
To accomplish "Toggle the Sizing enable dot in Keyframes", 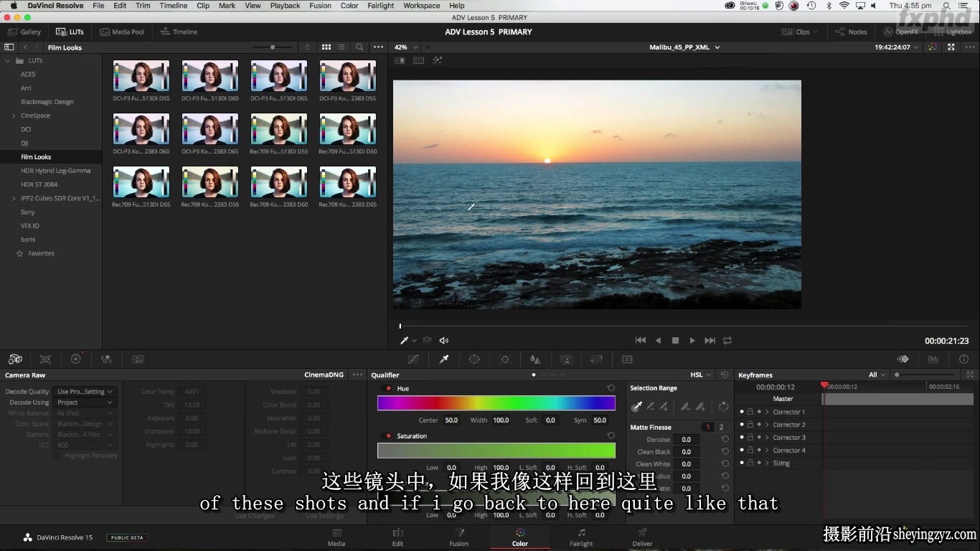I will pyautogui.click(x=742, y=463).
